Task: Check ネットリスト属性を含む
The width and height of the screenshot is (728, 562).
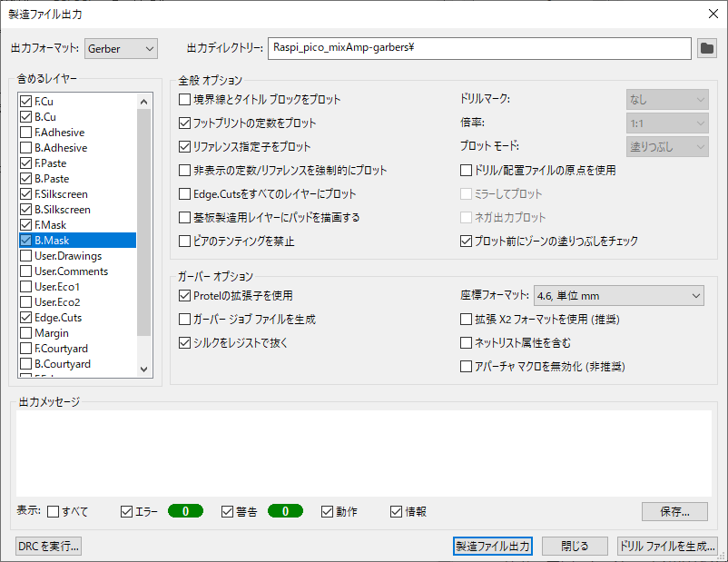Action: [467, 343]
